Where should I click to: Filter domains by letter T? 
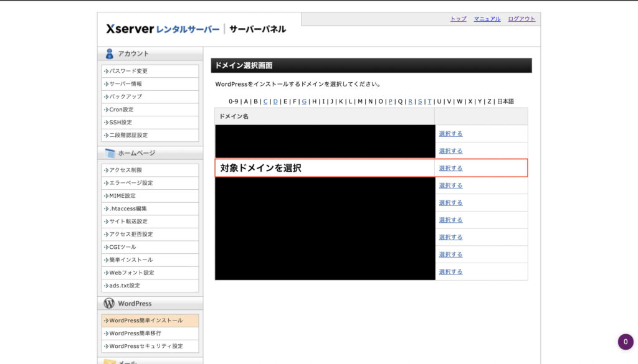pyautogui.click(x=429, y=101)
